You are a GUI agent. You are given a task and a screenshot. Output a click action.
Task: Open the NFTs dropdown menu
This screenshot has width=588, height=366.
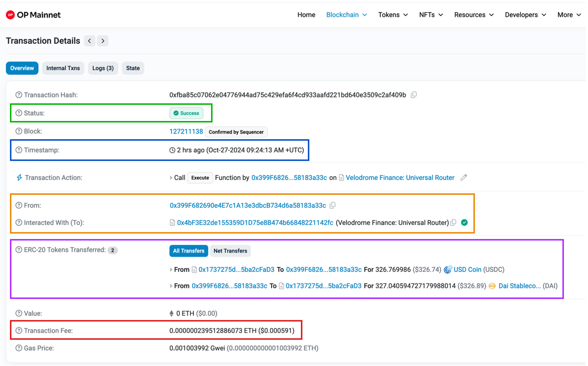pyautogui.click(x=431, y=15)
